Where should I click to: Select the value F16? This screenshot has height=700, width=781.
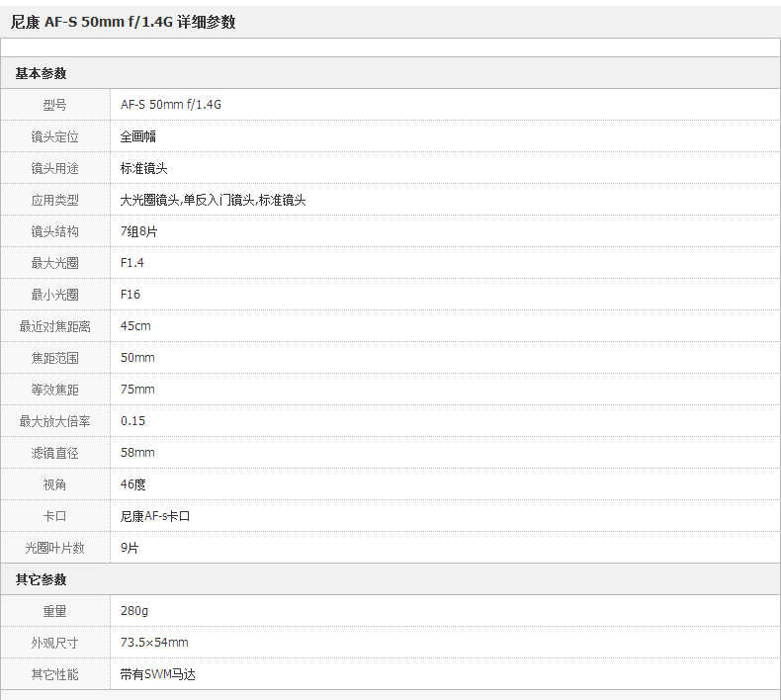coord(130,295)
